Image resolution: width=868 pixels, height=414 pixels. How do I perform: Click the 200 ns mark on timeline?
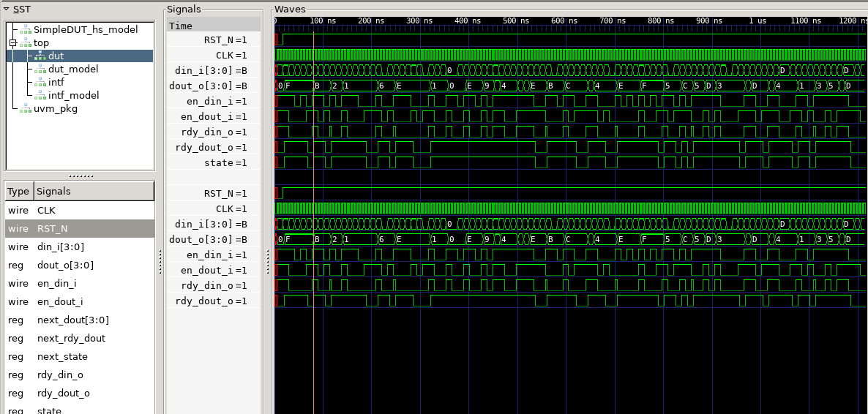click(372, 20)
